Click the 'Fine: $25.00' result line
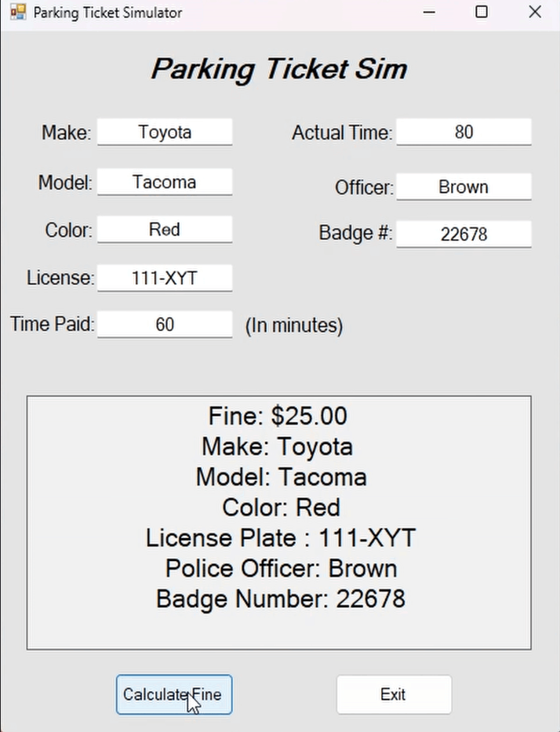Screen dimensions: 560x732 pyautogui.click(x=278, y=416)
